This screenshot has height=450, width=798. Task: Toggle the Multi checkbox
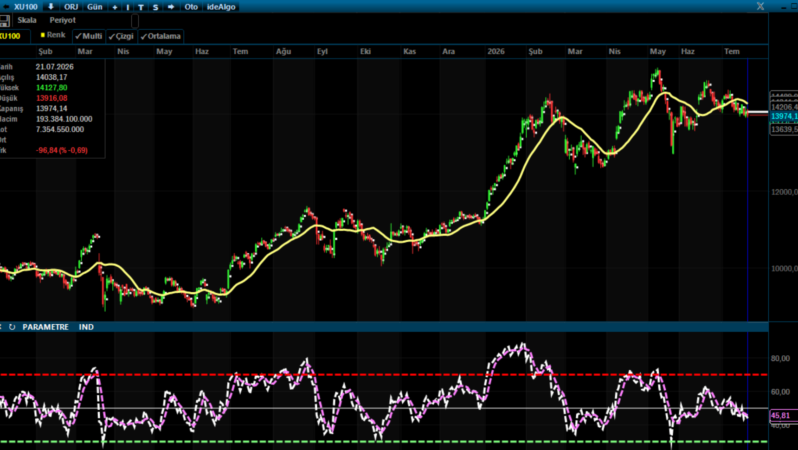(x=89, y=36)
